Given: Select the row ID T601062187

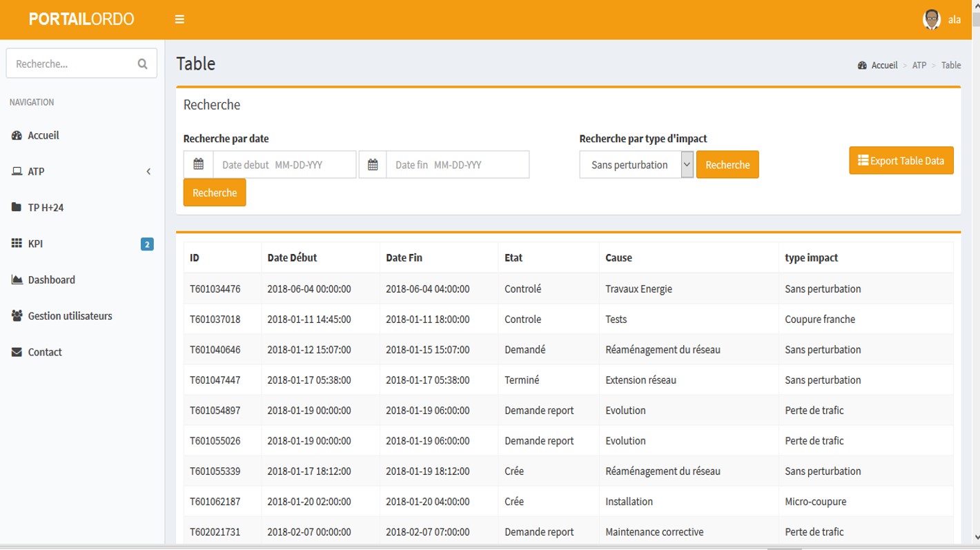Looking at the screenshot, I should pyautogui.click(x=215, y=502).
